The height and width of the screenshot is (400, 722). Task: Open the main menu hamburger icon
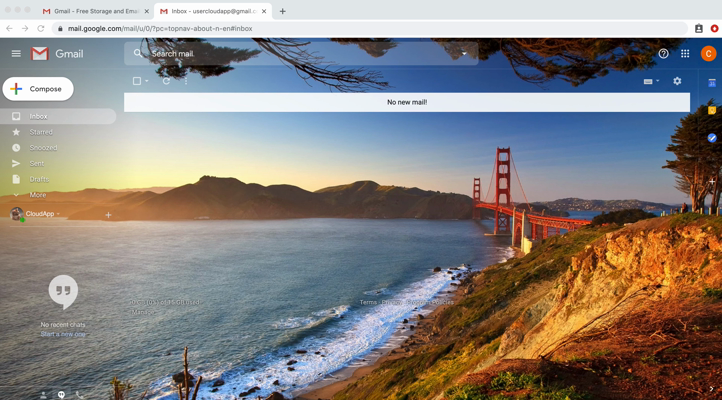pos(16,54)
